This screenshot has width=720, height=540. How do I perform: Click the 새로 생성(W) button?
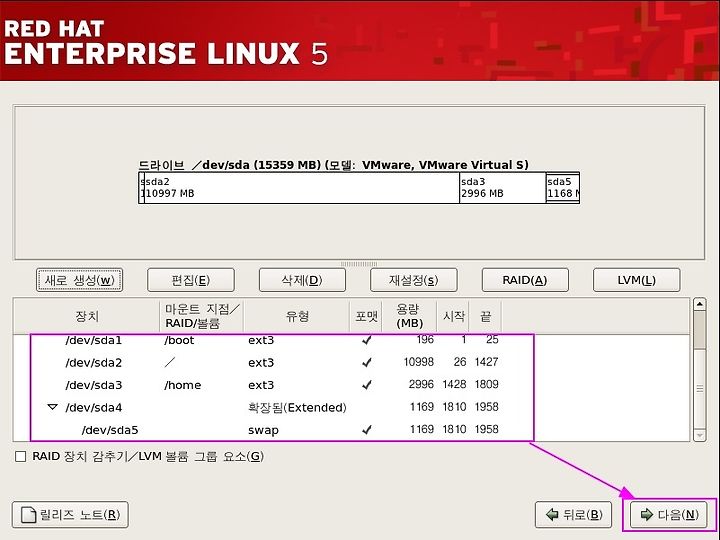79,280
